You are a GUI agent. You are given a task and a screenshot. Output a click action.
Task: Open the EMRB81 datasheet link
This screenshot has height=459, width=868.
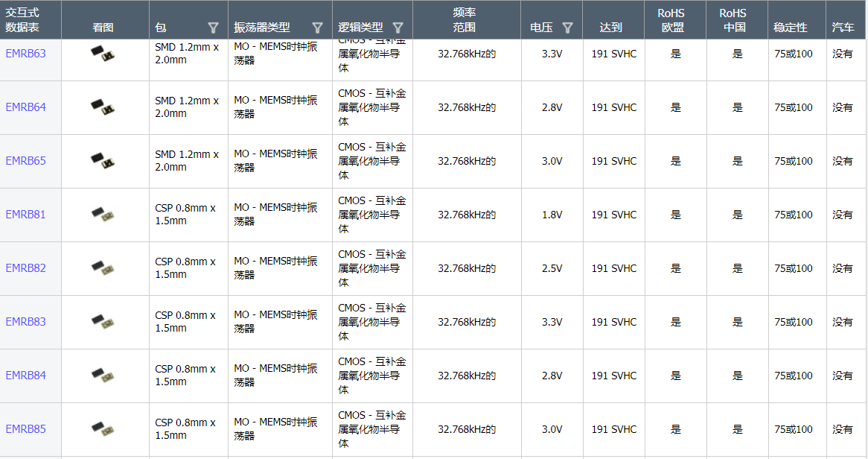[26, 215]
